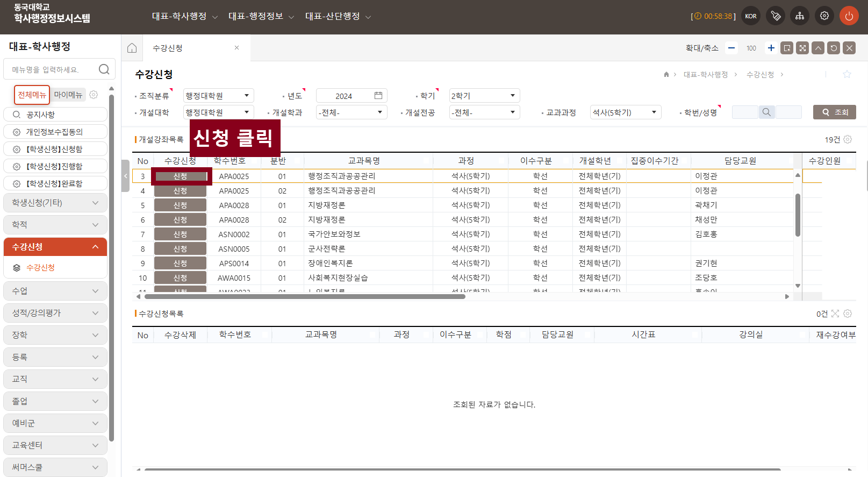The width and height of the screenshot is (868, 477).
Task: Expand the 학적 sidebar section
Action: pyautogui.click(x=55, y=225)
